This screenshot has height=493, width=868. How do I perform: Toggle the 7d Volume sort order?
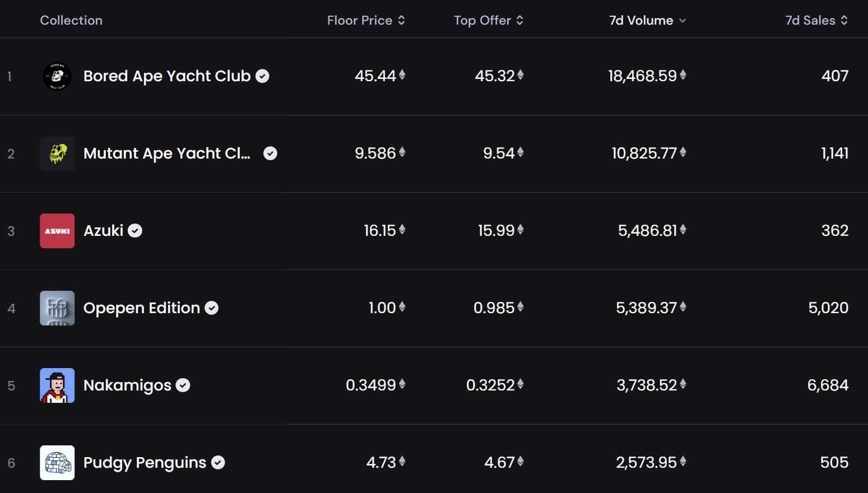click(x=647, y=21)
